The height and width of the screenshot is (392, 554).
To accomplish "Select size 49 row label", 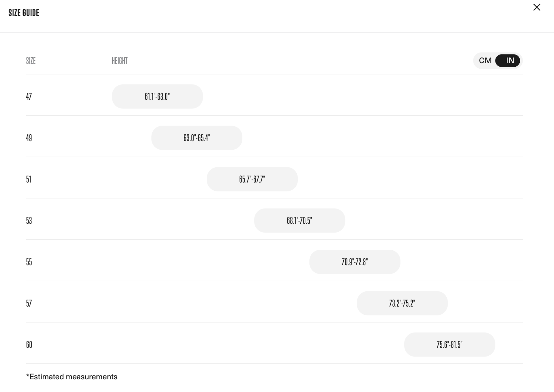I will pos(29,138).
